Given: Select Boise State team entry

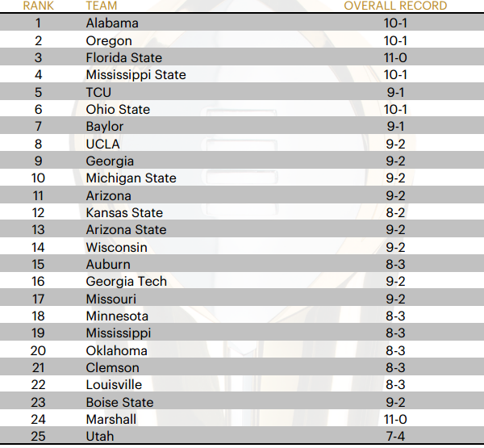Looking at the screenshot, I should 119,402.
